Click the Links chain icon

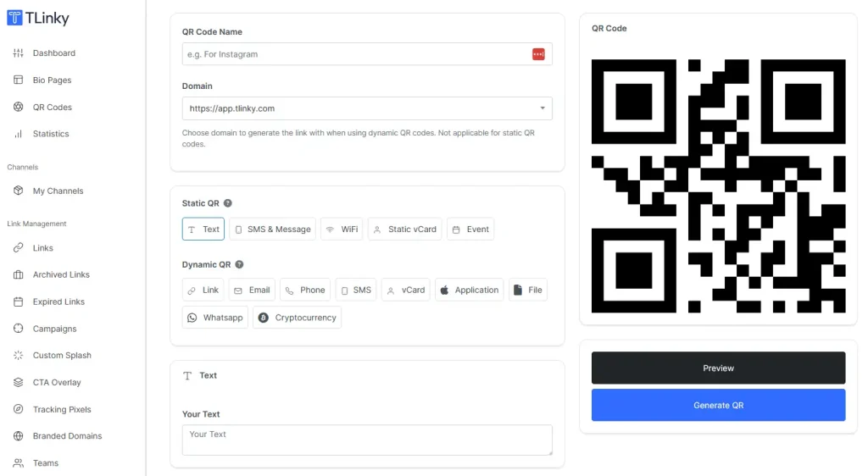[19, 247]
